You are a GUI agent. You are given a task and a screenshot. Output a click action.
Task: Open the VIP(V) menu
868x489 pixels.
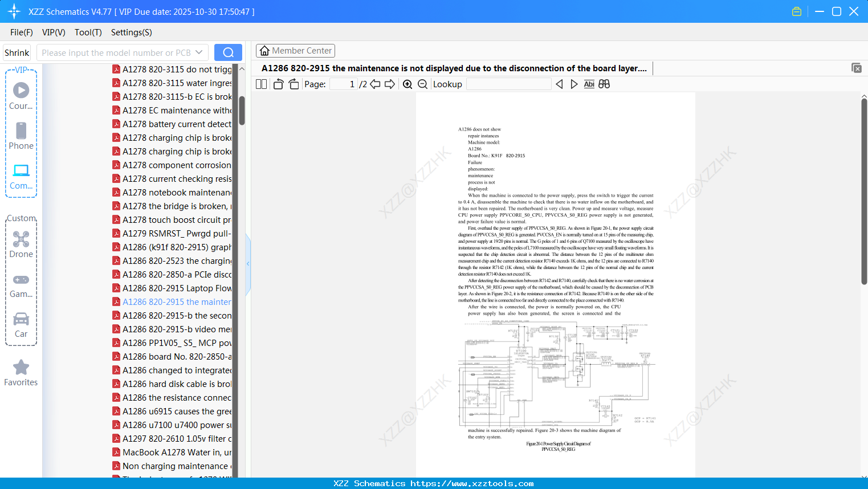(x=54, y=32)
